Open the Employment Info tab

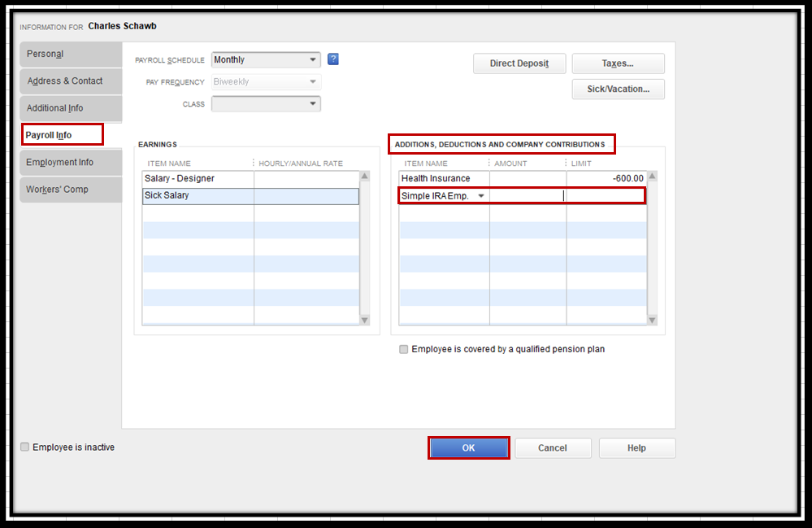(x=71, y=162)
